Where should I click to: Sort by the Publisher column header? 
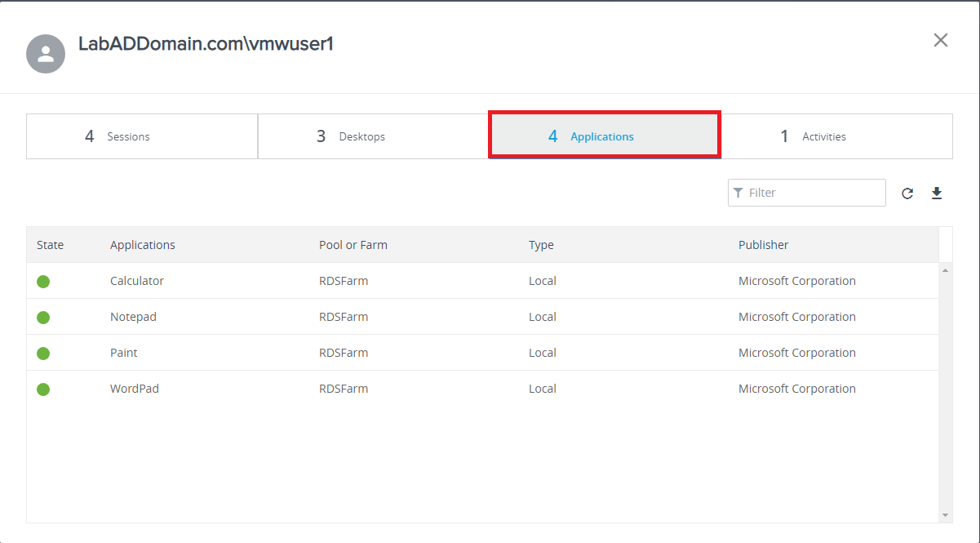tap(764, 245)
